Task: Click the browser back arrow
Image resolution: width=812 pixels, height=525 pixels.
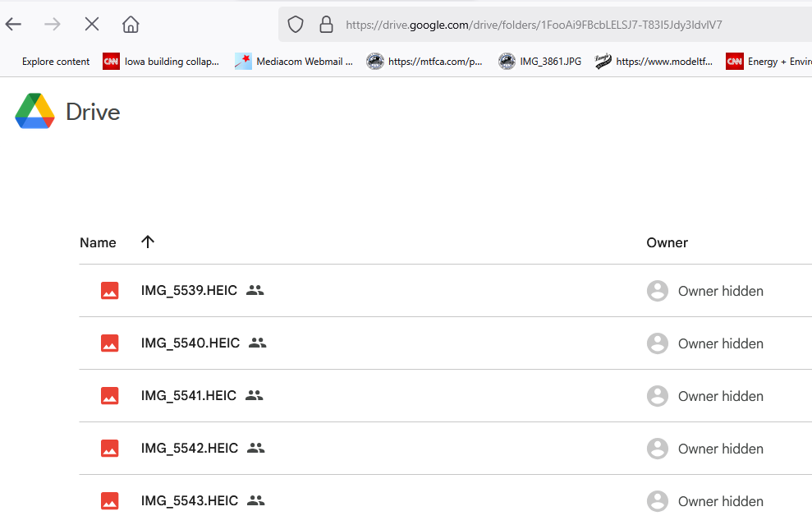Action: (x=13, y=25)
